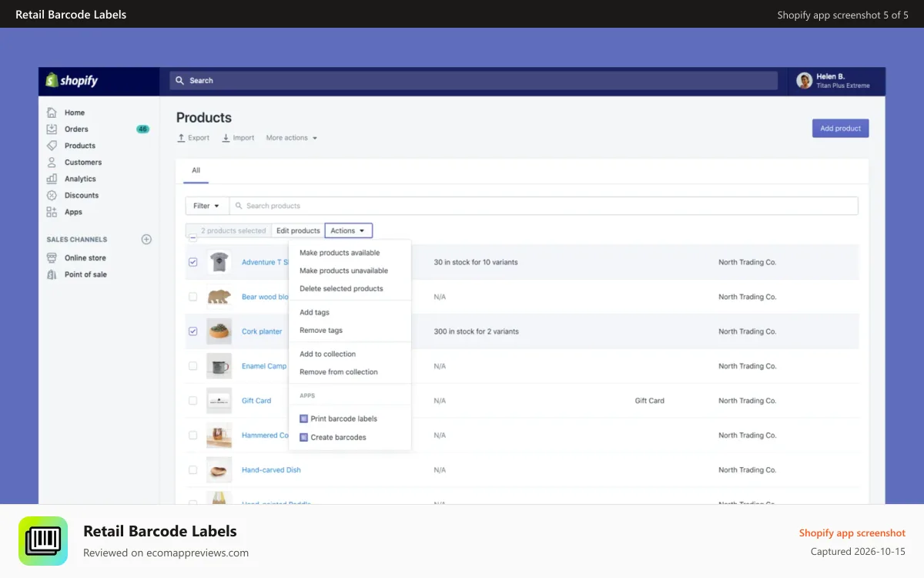Click the orders count badge 46
The image size is (924, 578).
coord(142,129)
